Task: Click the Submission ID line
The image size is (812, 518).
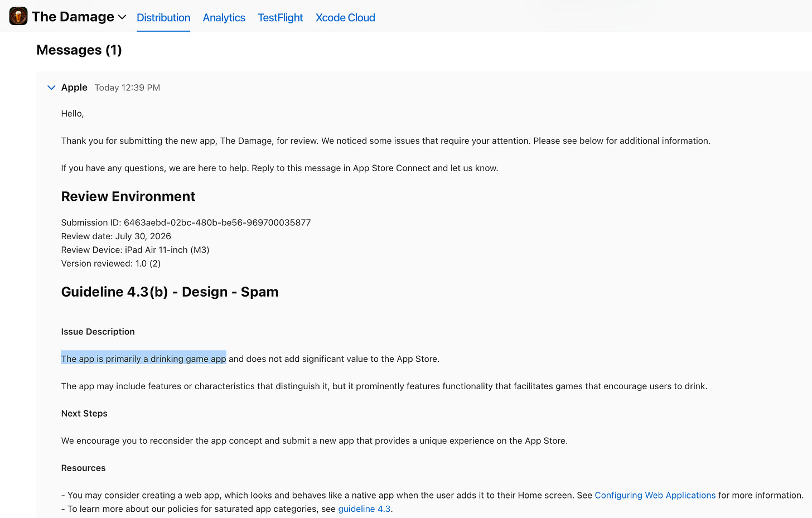Action: [x=186, y=222]
